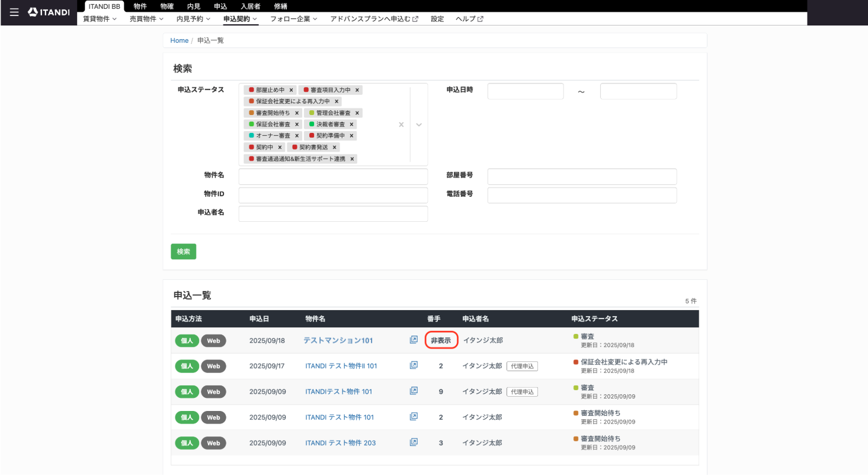
Task: Remove the 契約準備中 status tag
Action: (x=352, y=136)
